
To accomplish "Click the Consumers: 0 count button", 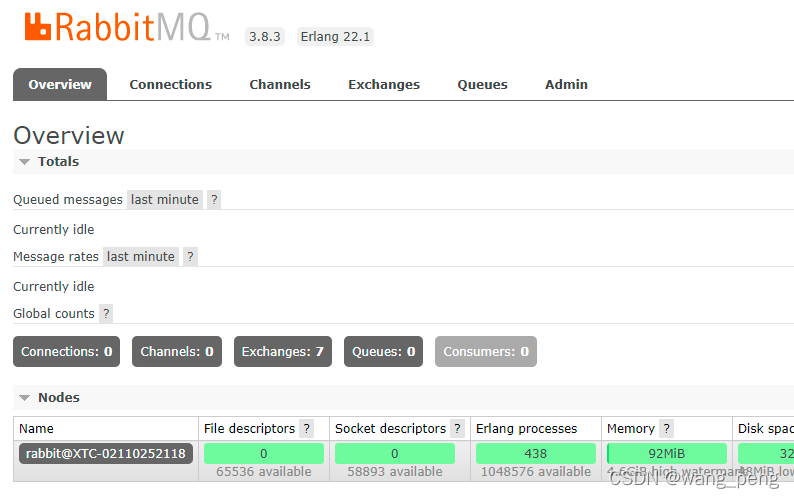I will click(486, 352).
